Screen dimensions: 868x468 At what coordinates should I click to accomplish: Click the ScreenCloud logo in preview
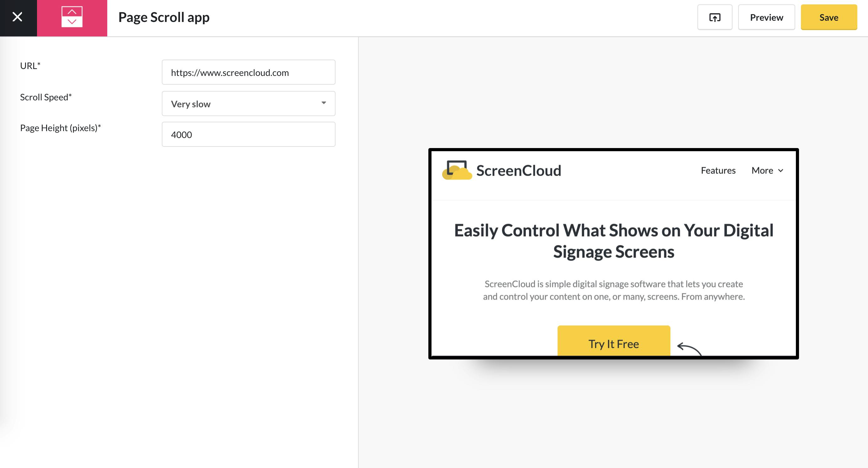501,170
